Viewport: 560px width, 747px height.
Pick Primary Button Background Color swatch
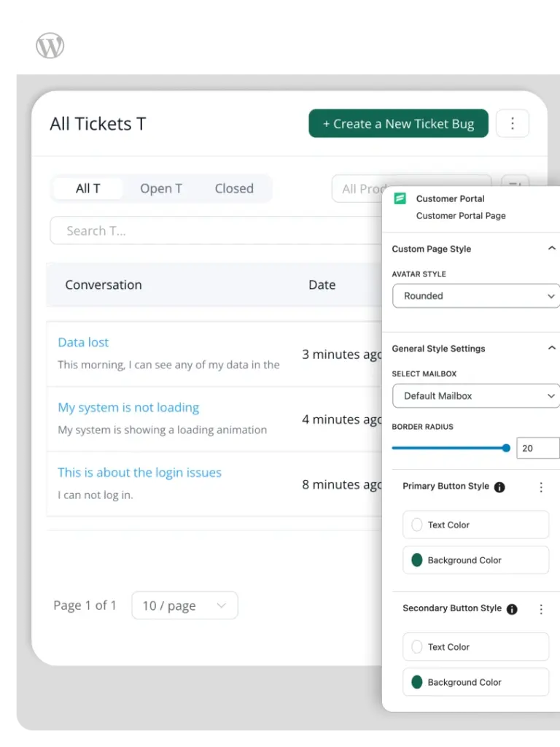tap(417, 560)
